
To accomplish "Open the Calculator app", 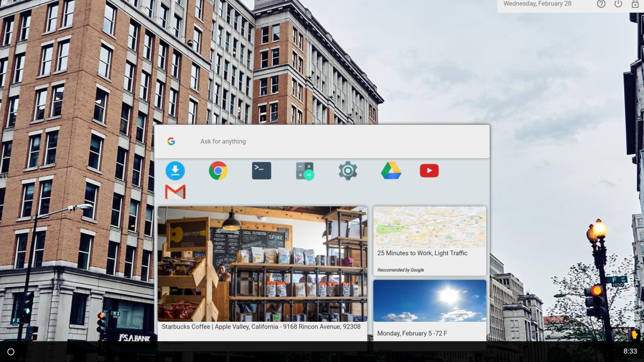I will [x=305, y=171].
